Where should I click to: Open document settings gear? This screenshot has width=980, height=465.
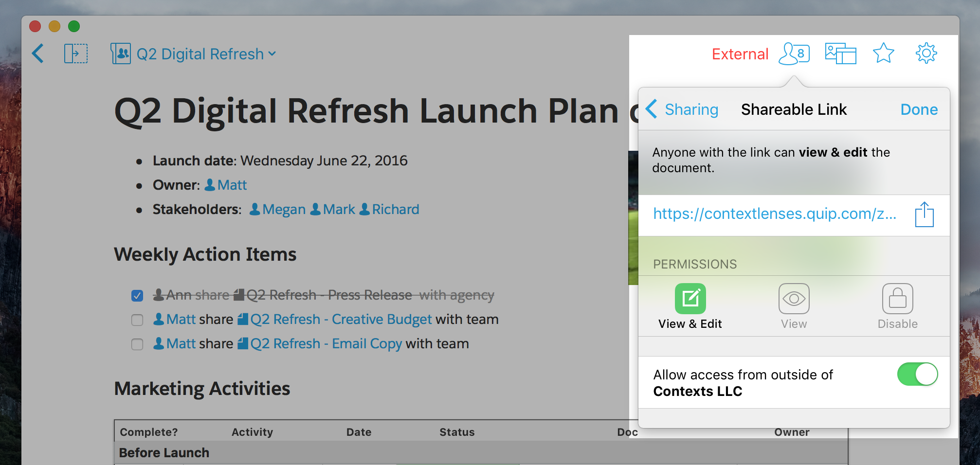926,54
